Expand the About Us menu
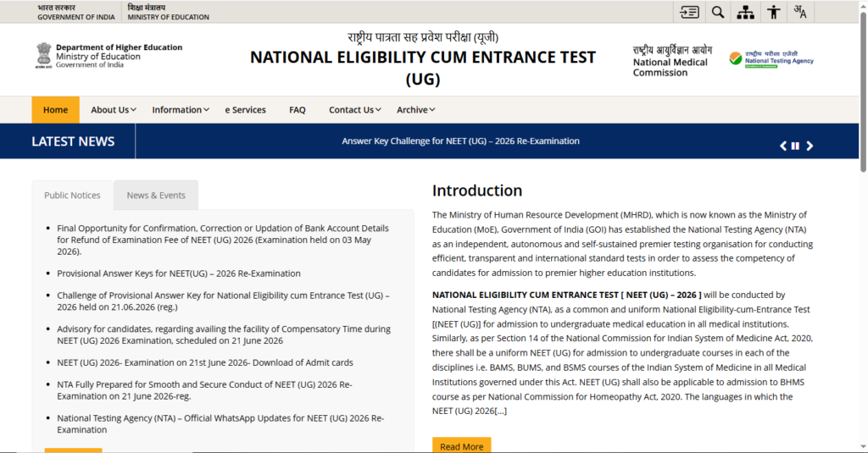The image size is (868, 453). 114,109
